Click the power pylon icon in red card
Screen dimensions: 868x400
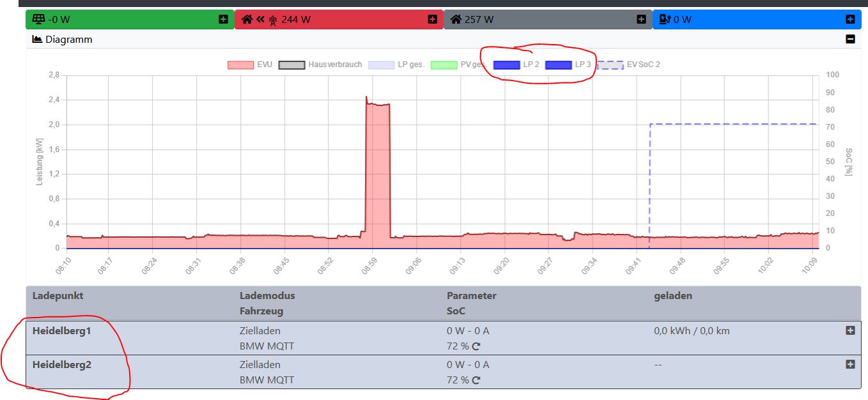[x=272, y=20]
